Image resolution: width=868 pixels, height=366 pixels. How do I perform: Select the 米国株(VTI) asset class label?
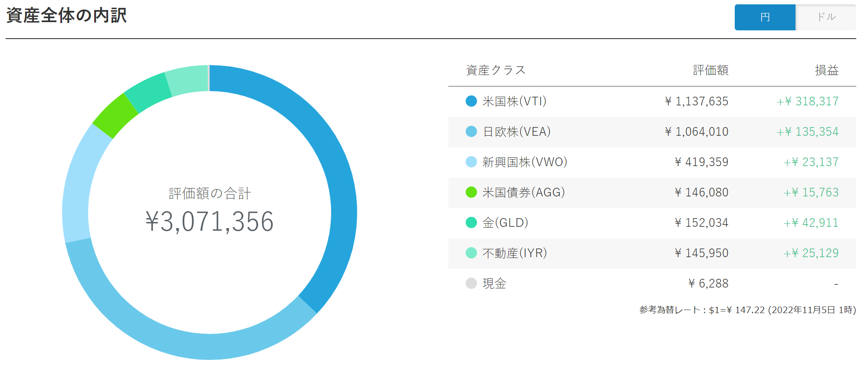tap(514, 101)
